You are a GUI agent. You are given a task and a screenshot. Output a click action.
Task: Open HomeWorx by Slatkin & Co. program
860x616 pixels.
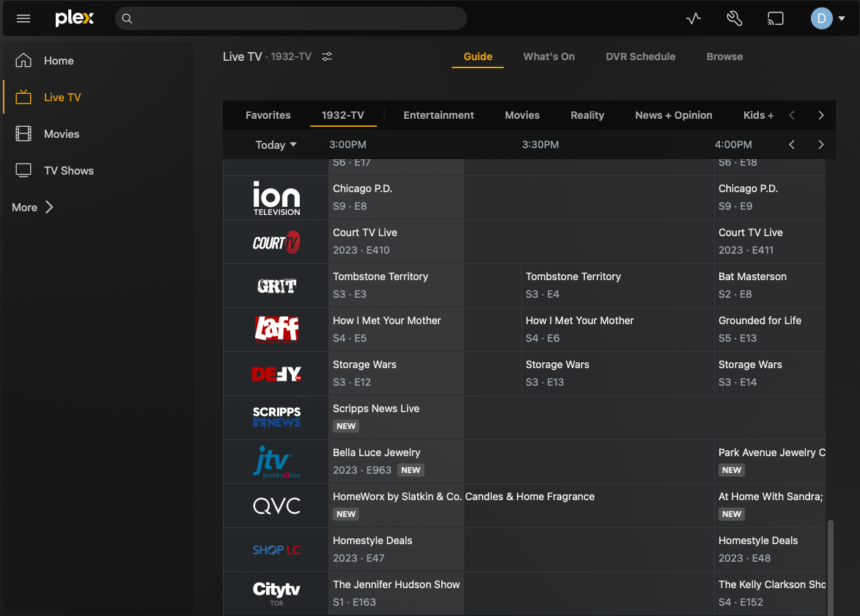pos(521,505)
